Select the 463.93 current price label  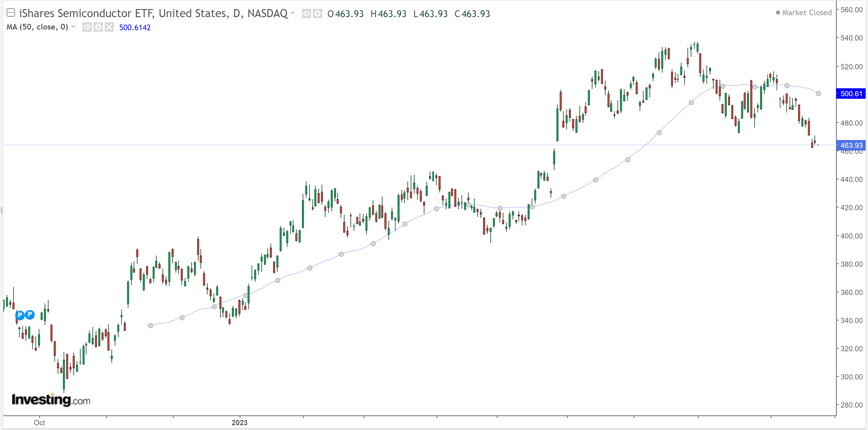(851, 145)
